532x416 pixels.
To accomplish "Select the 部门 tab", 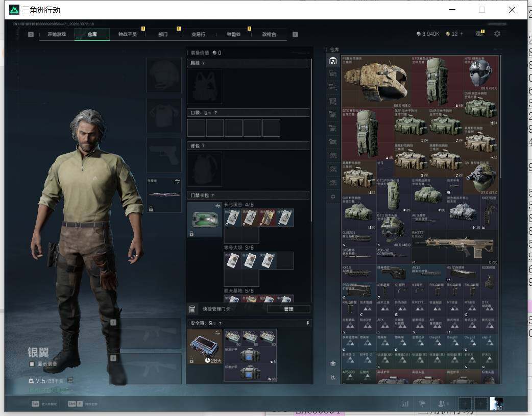I will 163,34.
